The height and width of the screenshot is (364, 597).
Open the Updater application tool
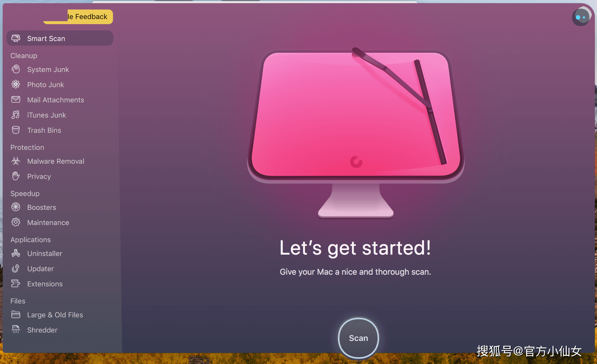40,268
